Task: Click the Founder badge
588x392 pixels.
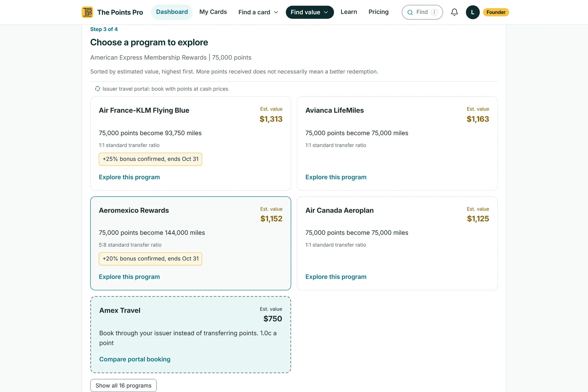Action: pos(496,12)
